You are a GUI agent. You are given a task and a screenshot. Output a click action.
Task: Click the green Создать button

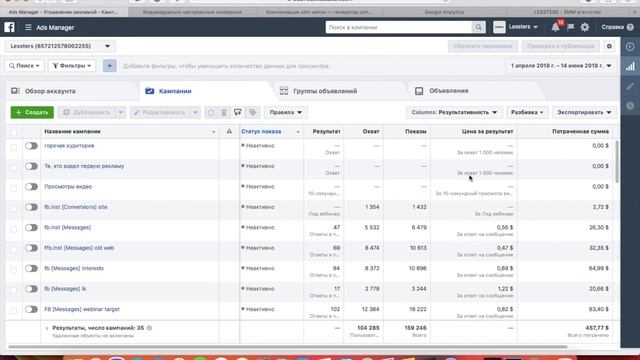[x=32, y=112]
